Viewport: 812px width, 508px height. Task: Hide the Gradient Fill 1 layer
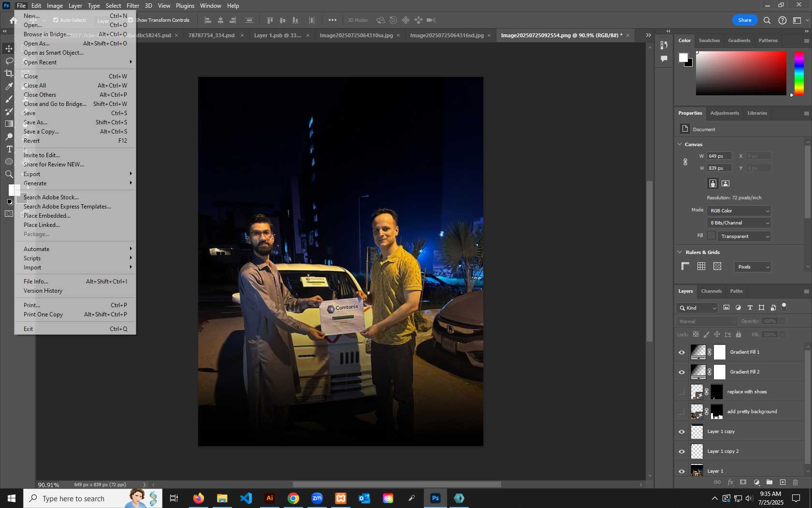pyautogui.click(x=681, y=352)
